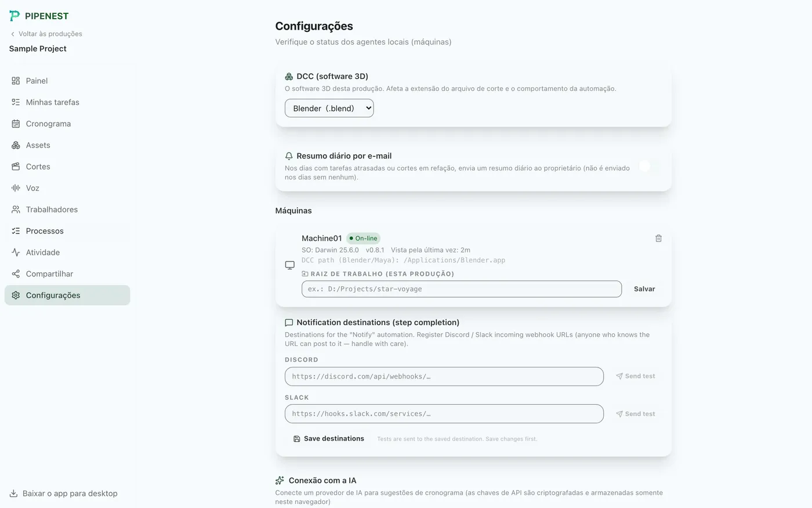This screenshot has width=812, height=508.
Task: Click the Pipenest logo icon
Action: 14,16
